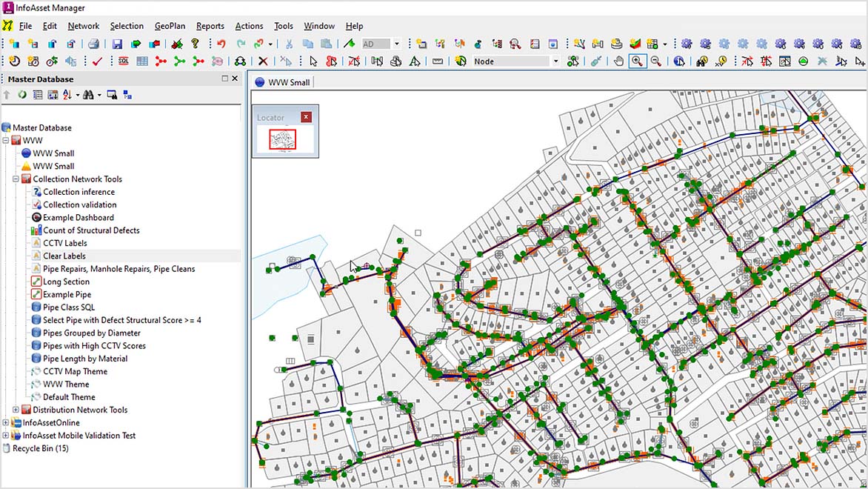Click the yellow question mark help icon
Viewport: 868px width, 489px height.
coord(196,44)
